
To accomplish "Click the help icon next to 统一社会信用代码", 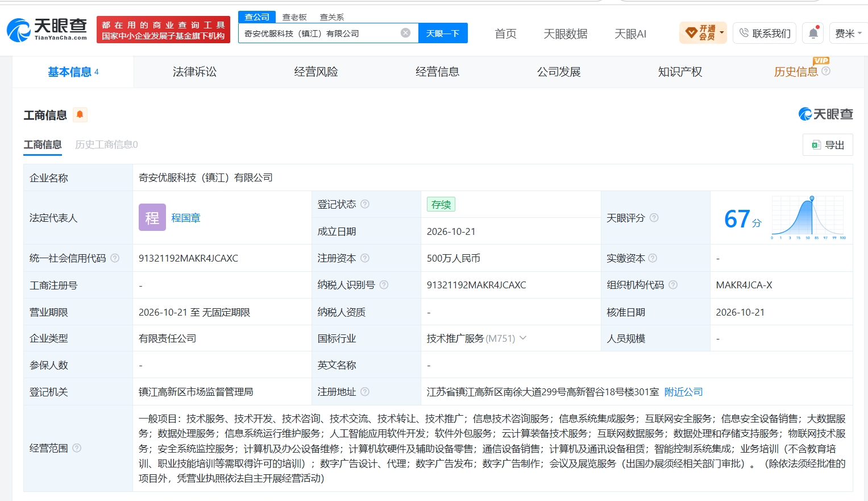I will [x=115, y=258].
